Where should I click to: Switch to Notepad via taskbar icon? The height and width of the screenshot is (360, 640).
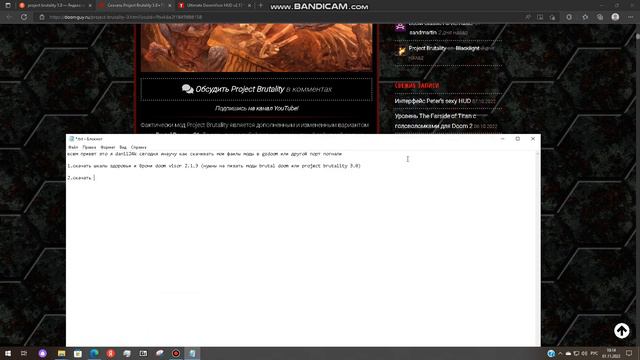pyautogui.click(x=192, y=353)
